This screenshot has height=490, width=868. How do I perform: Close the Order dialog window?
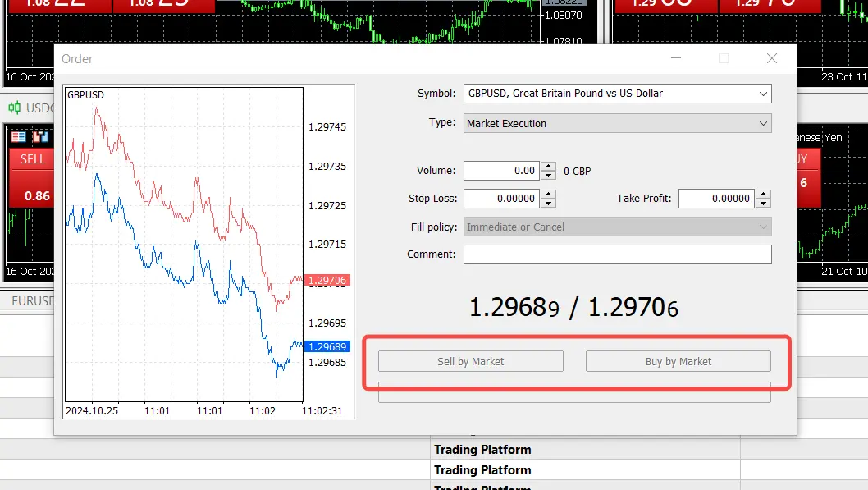[x=771, y=58]
